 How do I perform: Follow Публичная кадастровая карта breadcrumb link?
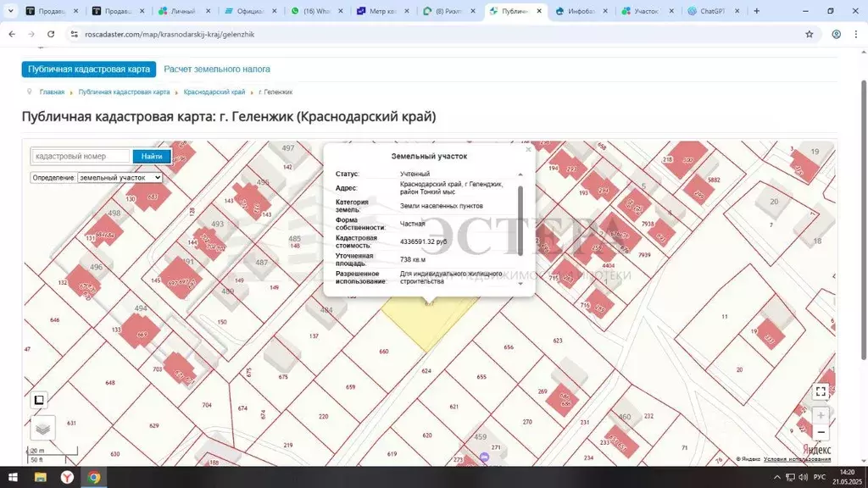coord(124,91)
